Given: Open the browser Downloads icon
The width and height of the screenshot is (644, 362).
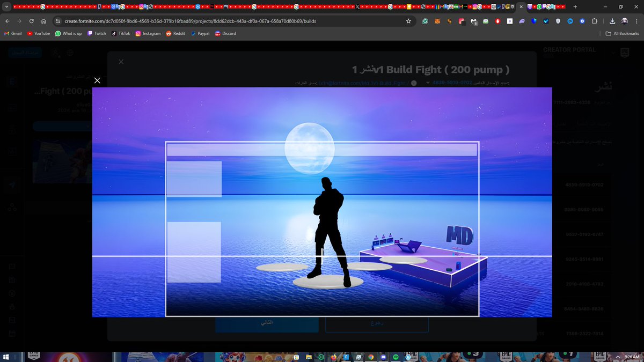Looking at the screenshot, I should point(612,21).
